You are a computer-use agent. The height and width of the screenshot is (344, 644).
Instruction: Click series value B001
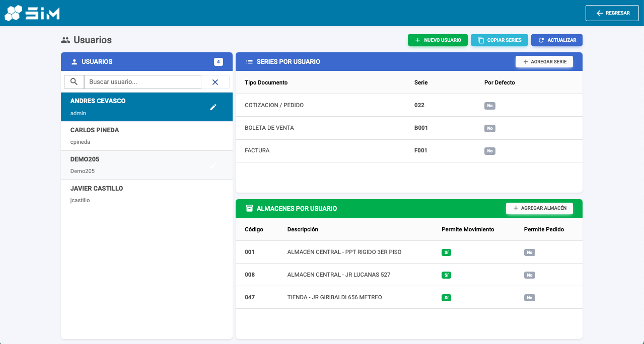coord(421,128)
